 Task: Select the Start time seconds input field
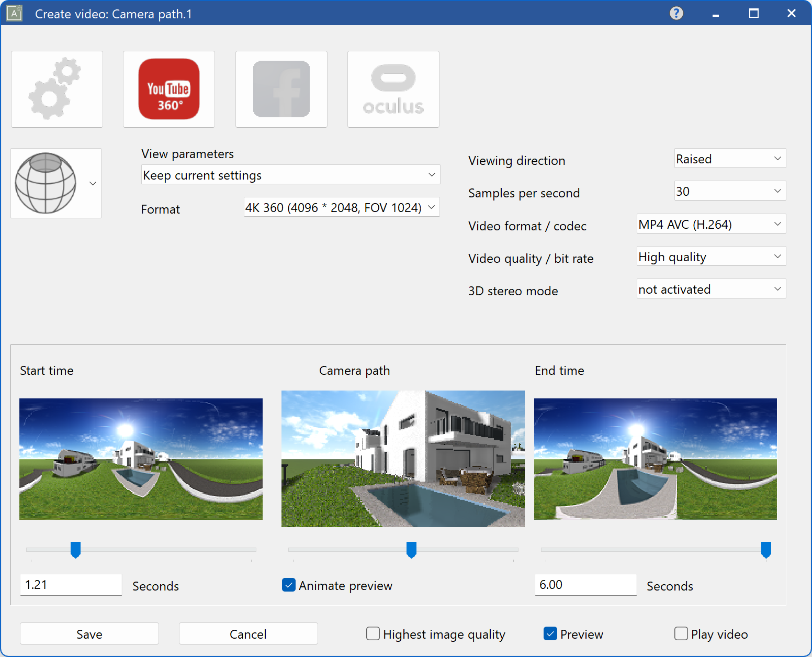coord(71,585)
